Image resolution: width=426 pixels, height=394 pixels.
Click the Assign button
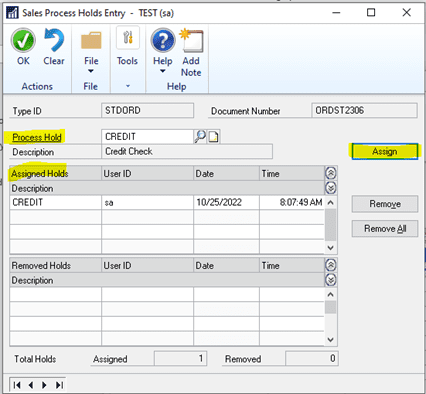point(385,151)
